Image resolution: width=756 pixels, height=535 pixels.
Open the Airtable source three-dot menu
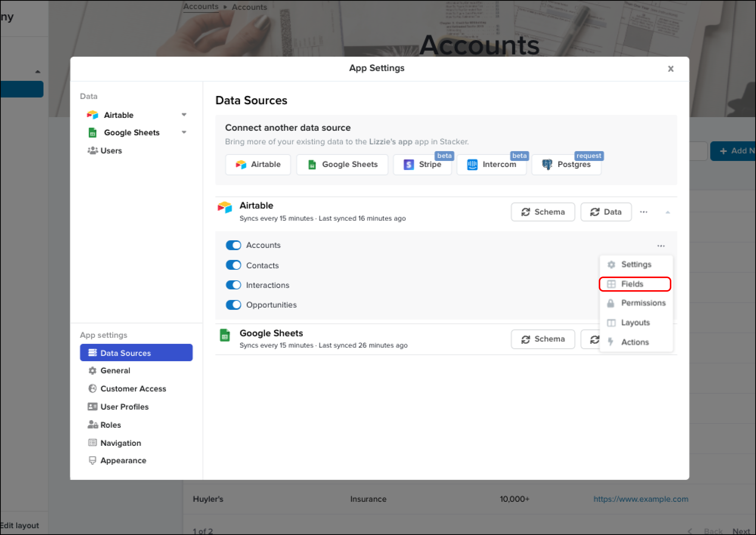point(644,212)
